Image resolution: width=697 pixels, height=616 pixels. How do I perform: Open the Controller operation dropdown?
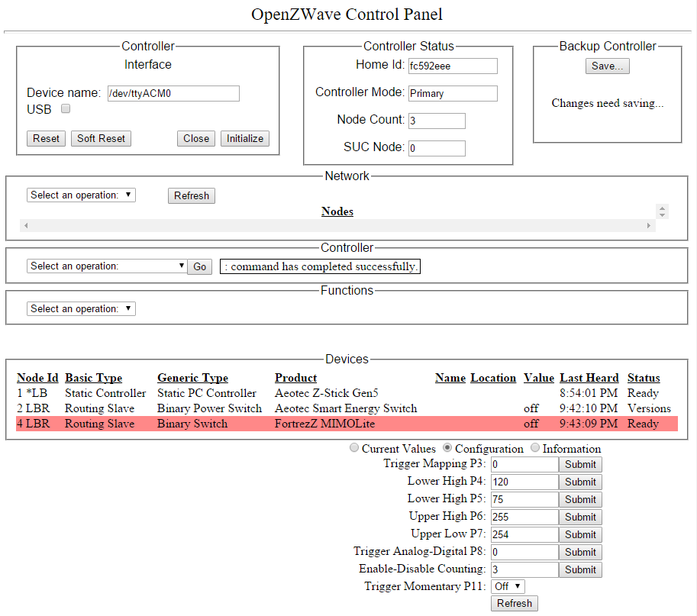coord(107,266)
